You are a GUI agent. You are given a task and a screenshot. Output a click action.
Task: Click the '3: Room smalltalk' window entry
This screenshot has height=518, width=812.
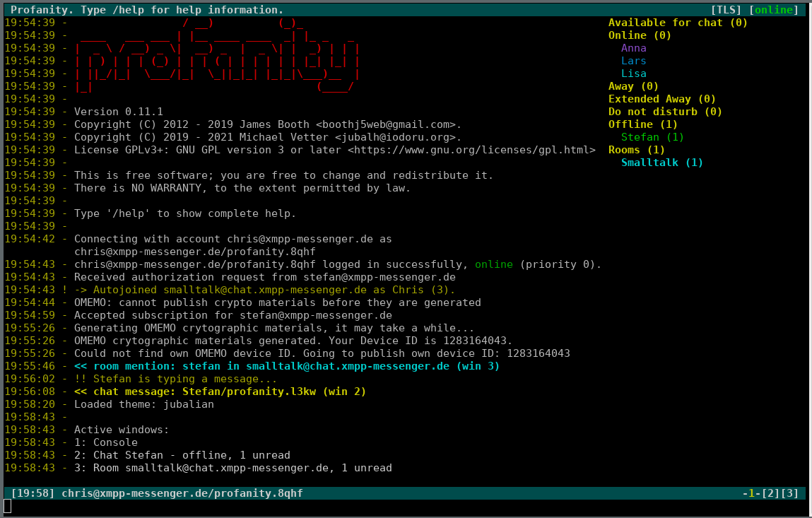coord(233,468)
